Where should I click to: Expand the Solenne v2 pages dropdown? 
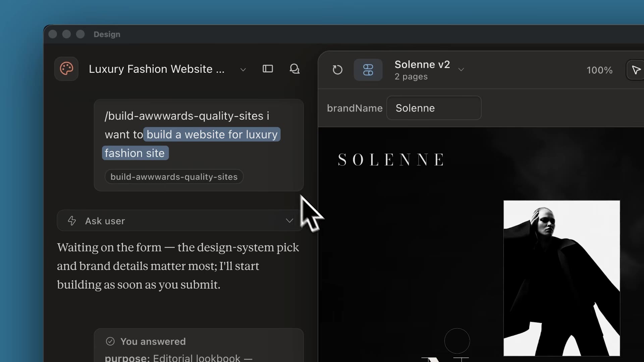point(461,69)
